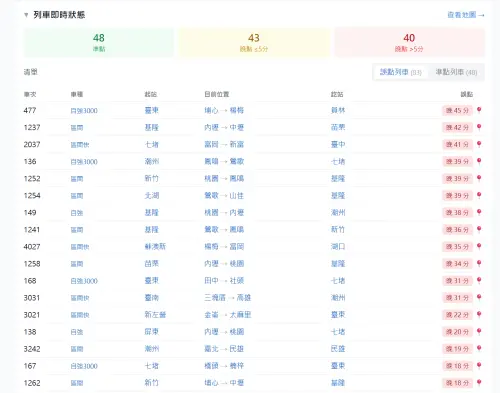The image size is (500, 393).
Task: Click the map pin icon for train 167
Action: pos(479,365)
